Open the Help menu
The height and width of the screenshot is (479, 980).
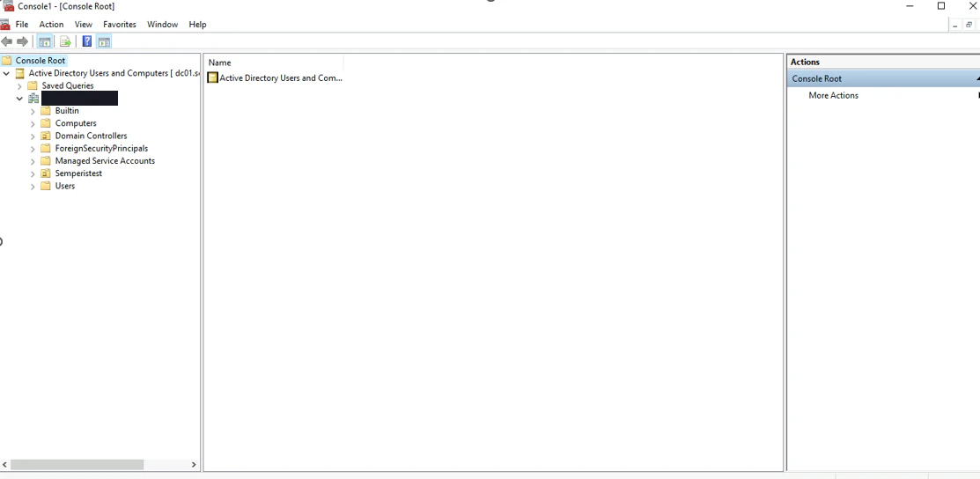(x=197, y=25)
